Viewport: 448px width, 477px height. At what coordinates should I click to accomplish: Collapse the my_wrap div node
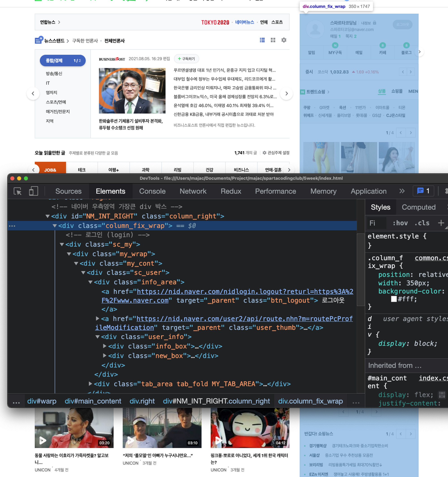tap(69, 254)
